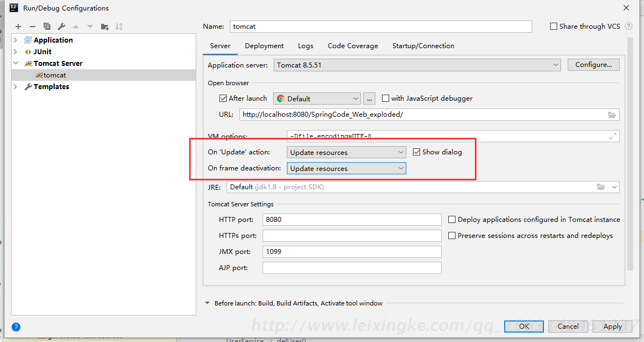Expand the Application tree node
This screenshot has width=644, height=342.
tap(15, 40)
